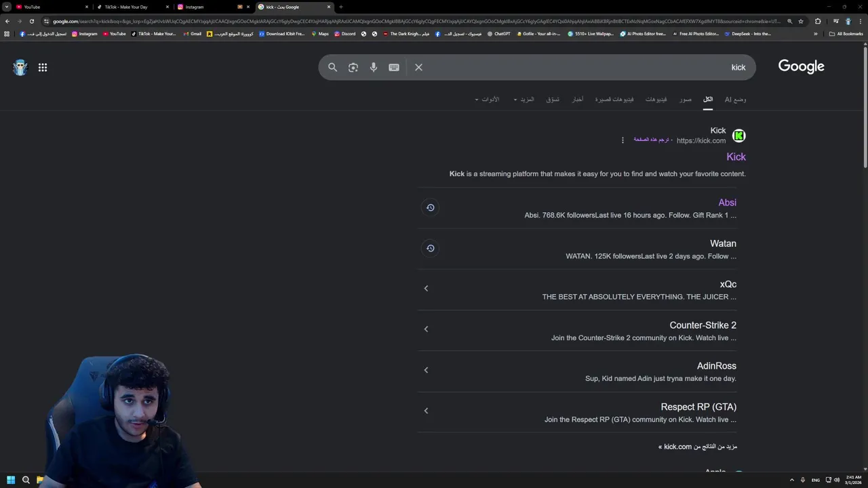The width and height of the screenshot is (868, 488).
Task: Click the browser address bar URL
Action: (416, 21)
